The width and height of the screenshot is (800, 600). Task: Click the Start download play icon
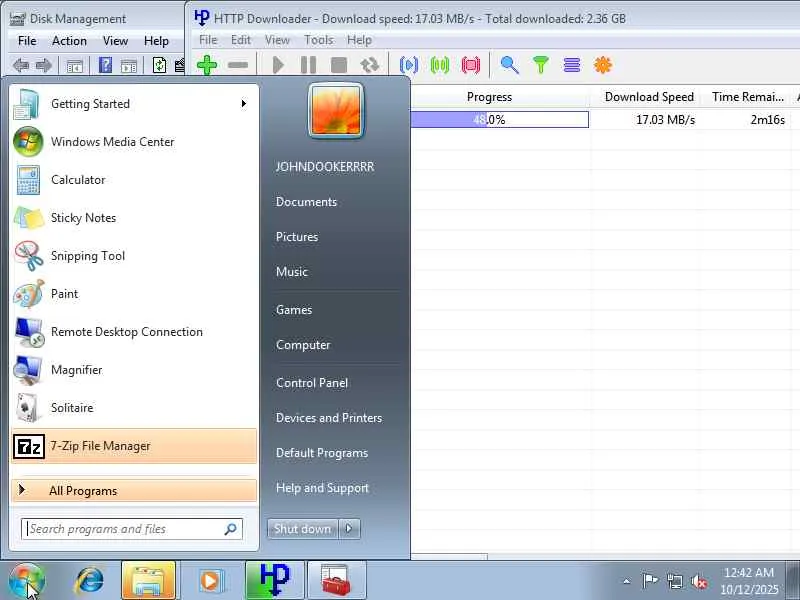[x=278, y=65]
